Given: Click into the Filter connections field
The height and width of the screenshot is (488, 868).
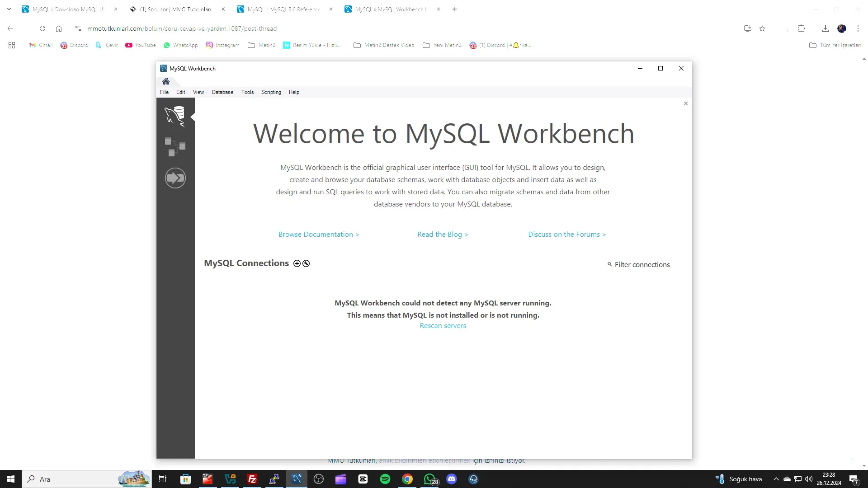Looking at the screenshot, I should click(642, 265).
